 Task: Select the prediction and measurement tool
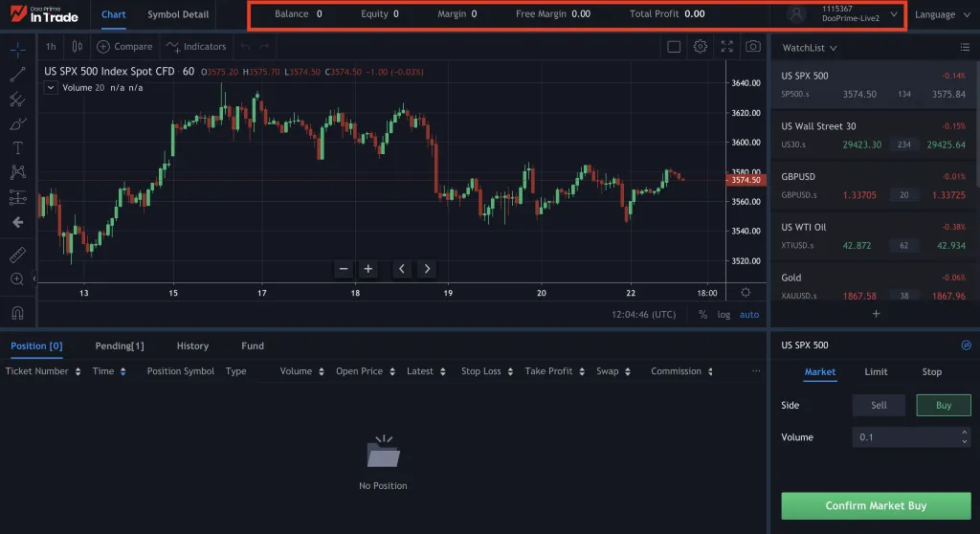(x=17, y=197)
